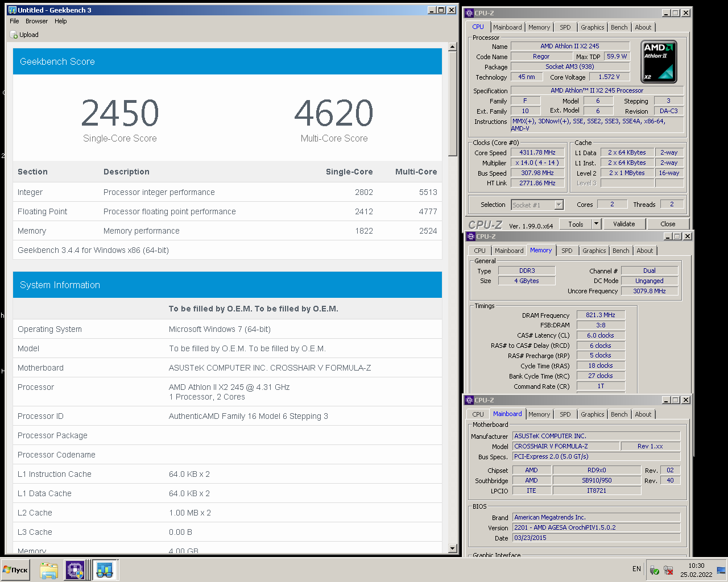
Task: Click the Close button in CPU-Z
Action: [x=668, y=224]
